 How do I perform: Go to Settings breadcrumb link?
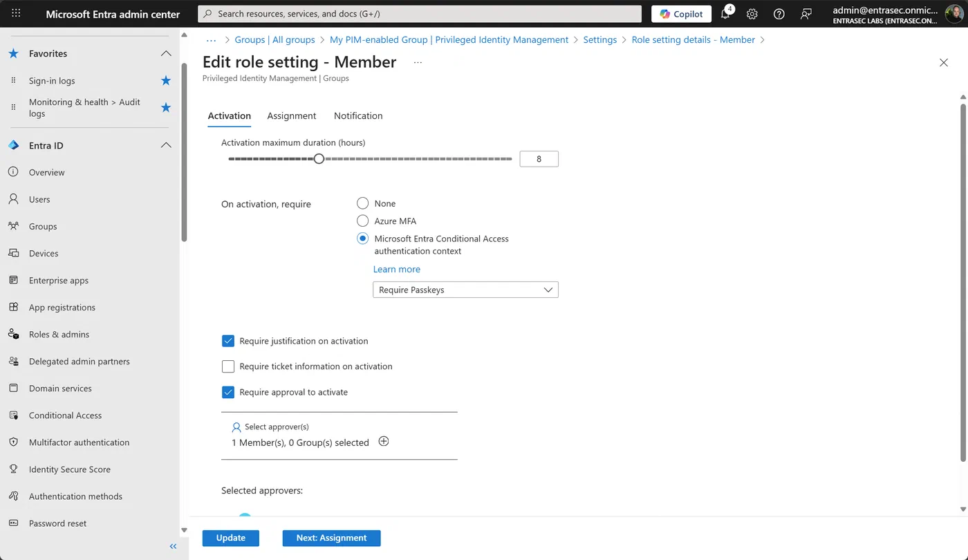[x=600, y=40]
